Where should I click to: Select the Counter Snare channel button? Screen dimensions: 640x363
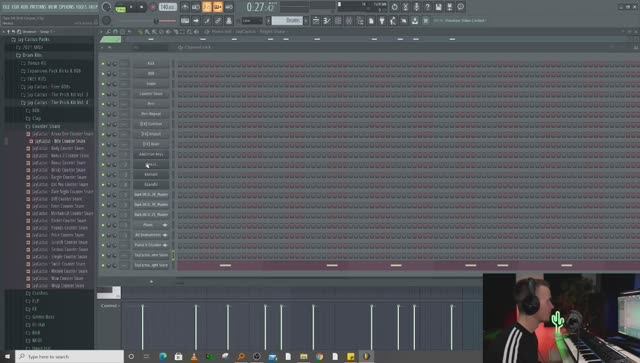pyautogui.click(x=151, y=94)
